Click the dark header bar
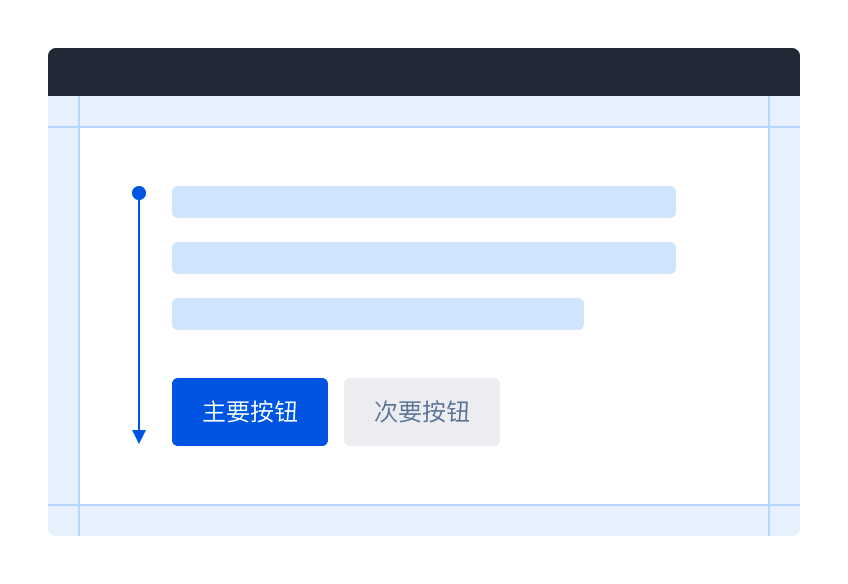The image size is (848, 584). coord(424,72)
